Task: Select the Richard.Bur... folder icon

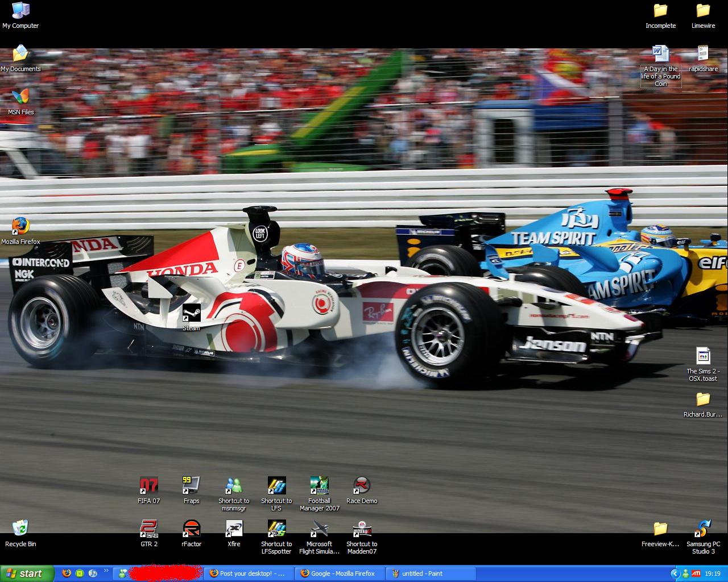Action: 703,404
